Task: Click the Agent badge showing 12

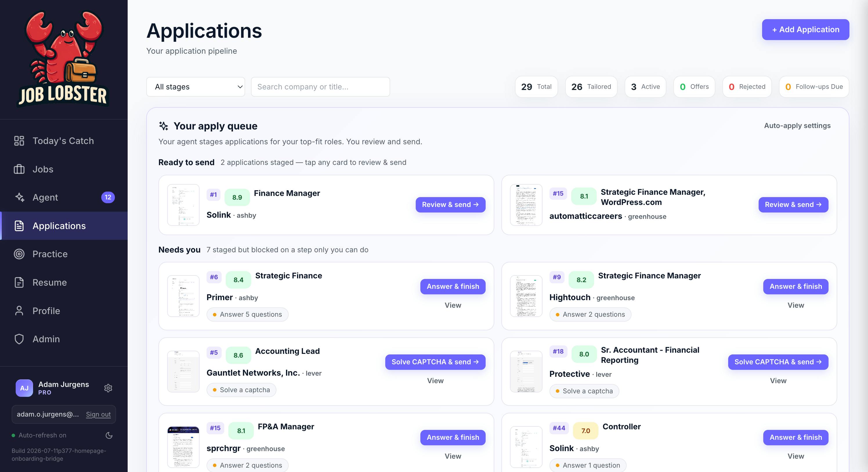Action: pyautogui.click(x=108, y=197)
